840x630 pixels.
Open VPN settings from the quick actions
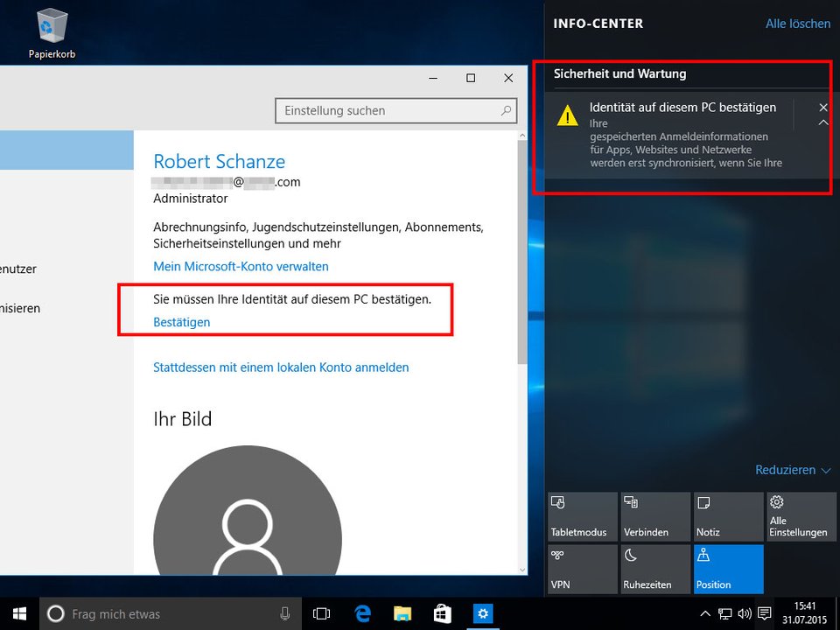tap(581, 569)
